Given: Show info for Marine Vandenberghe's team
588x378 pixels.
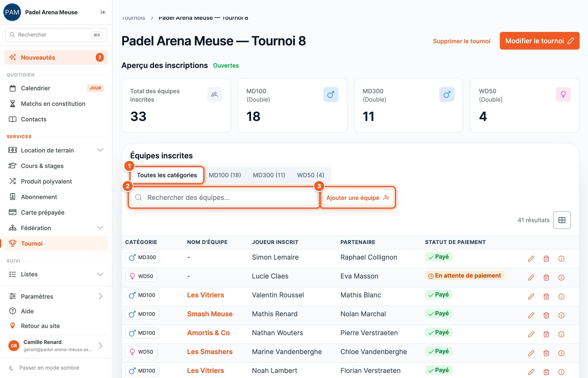Looking at the screenshot, I should click(561, 353).
